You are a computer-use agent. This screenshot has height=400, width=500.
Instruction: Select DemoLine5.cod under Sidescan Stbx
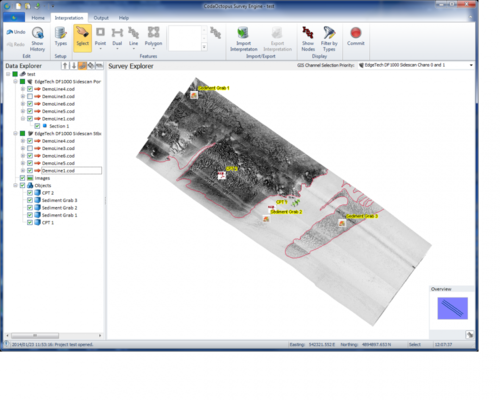(58, 163)
